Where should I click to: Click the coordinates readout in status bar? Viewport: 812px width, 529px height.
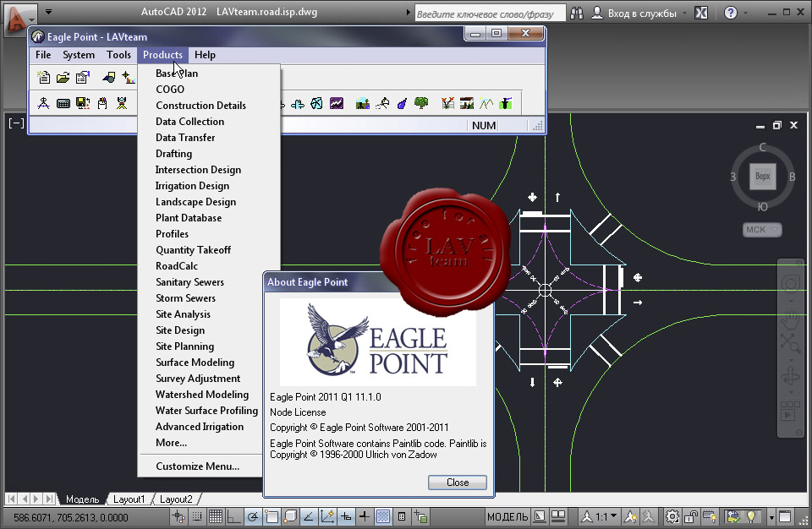tap(71, 517)
